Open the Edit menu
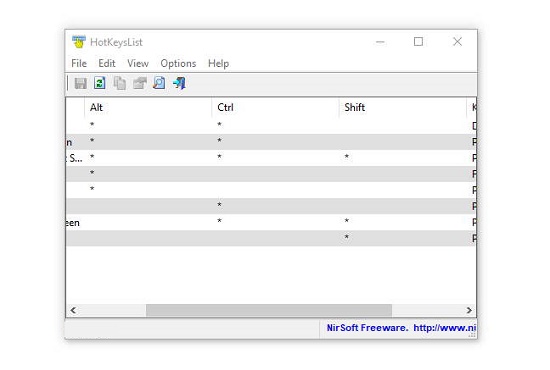This screenshot has width=550, height=370. point(107,63)
